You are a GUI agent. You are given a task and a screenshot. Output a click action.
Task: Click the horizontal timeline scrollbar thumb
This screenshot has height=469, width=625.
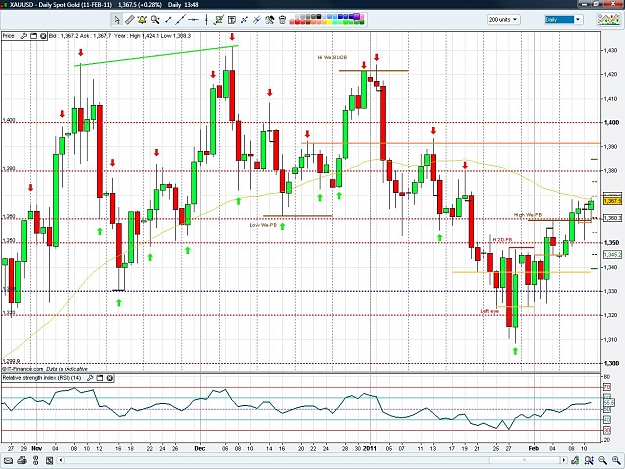[524, 461]
